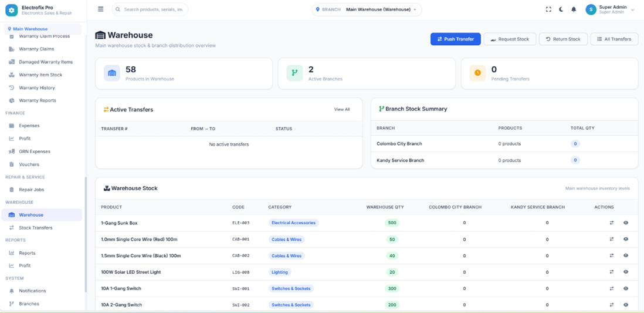Click Warehouse icon in sidebar

[12, 215]
